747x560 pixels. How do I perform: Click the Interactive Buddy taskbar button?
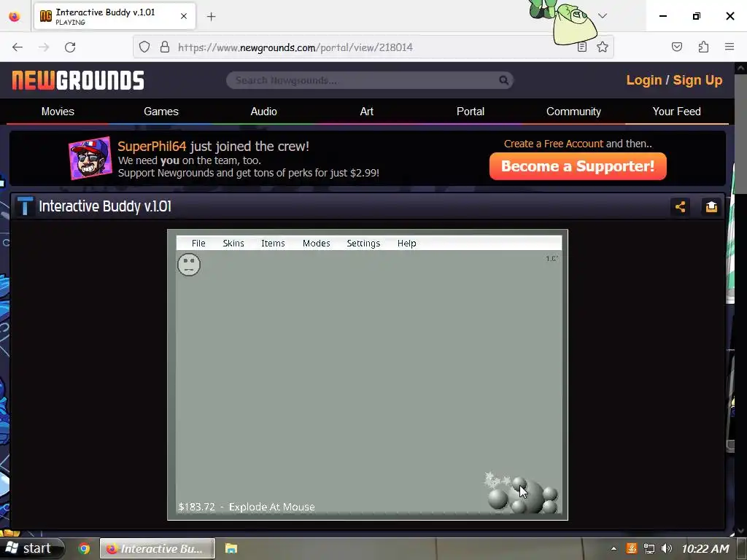[158, 548]
